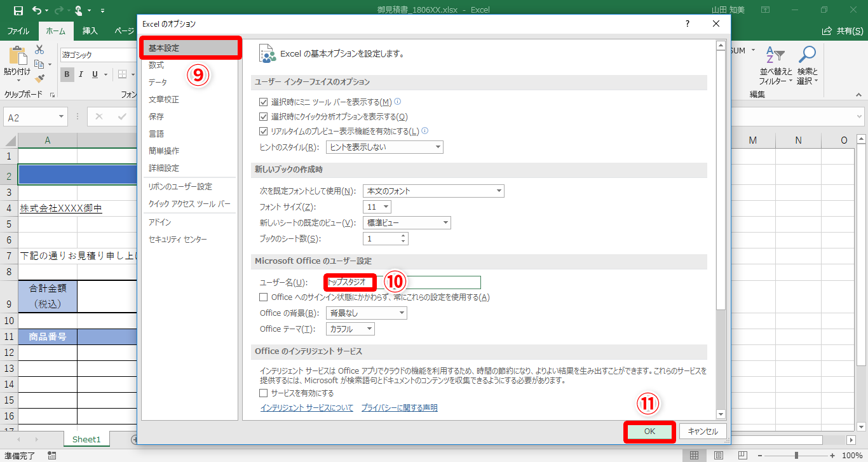Toggle Bold formatting in the ribbon
This screenshot has width=868, height=462.
(67, 74)
